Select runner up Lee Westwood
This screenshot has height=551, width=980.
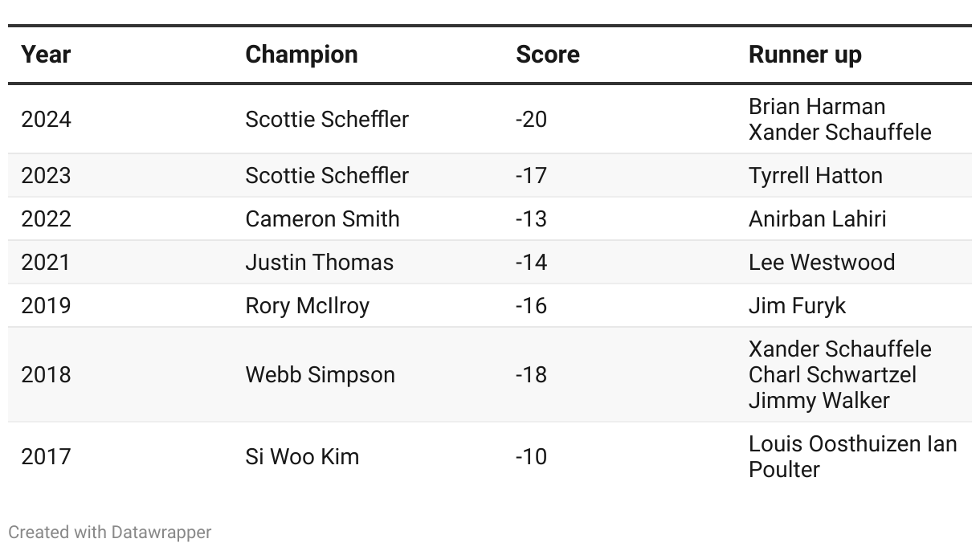(822, 263)
